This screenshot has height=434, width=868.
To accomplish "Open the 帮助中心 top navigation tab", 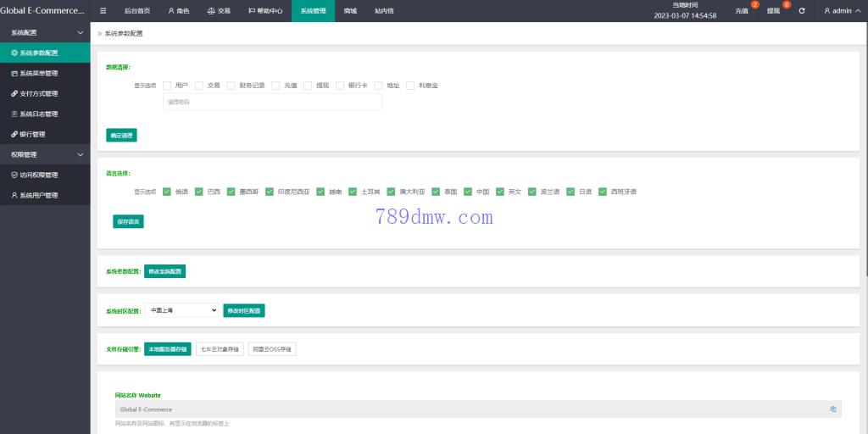I will click(265, 11).
